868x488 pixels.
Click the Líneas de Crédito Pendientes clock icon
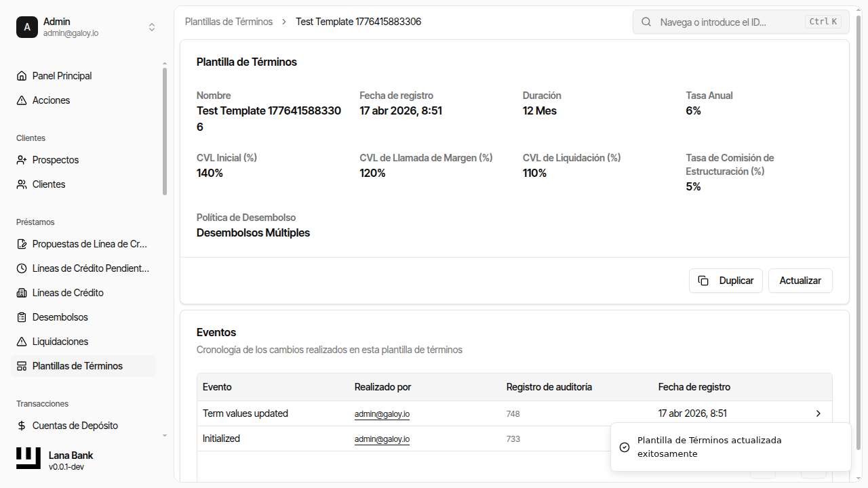pyautogui.click(x=22, y=268)
